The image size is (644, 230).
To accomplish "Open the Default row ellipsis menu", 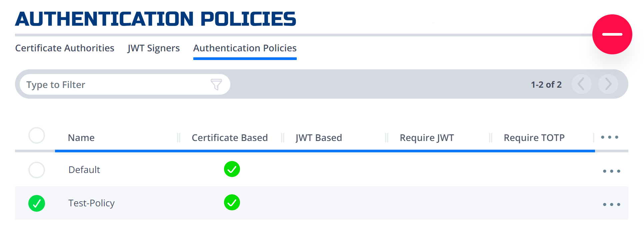I will point(611,171).
